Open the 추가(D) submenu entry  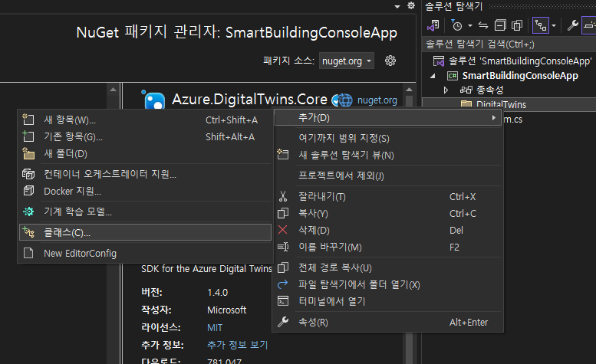pos(388,118)
